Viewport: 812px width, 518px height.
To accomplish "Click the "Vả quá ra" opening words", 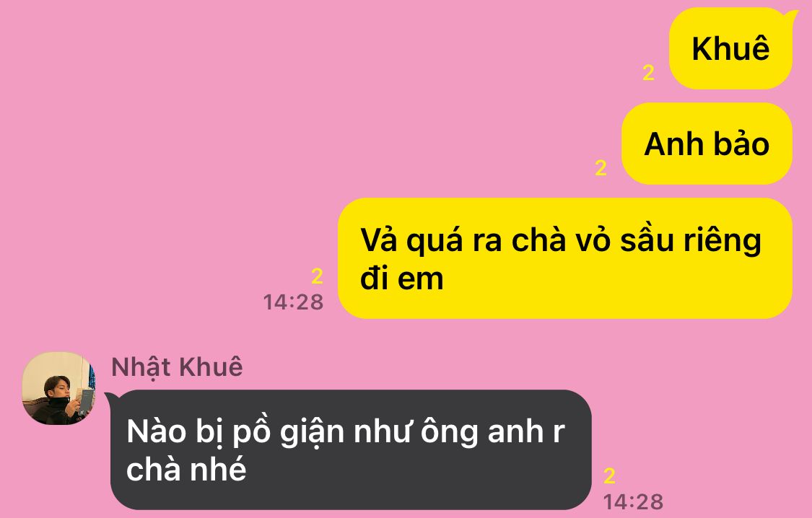I will [x=431, y=241].
